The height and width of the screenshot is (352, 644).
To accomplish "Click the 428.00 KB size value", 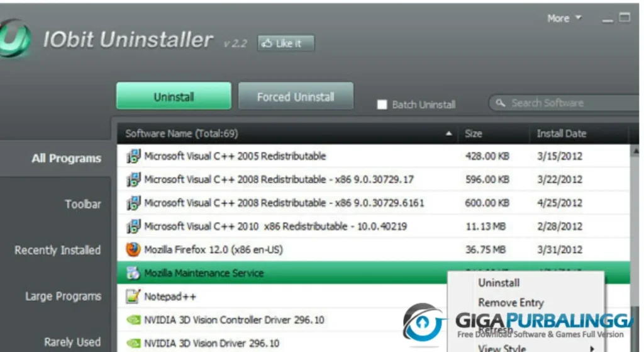I will click(487, 156).
